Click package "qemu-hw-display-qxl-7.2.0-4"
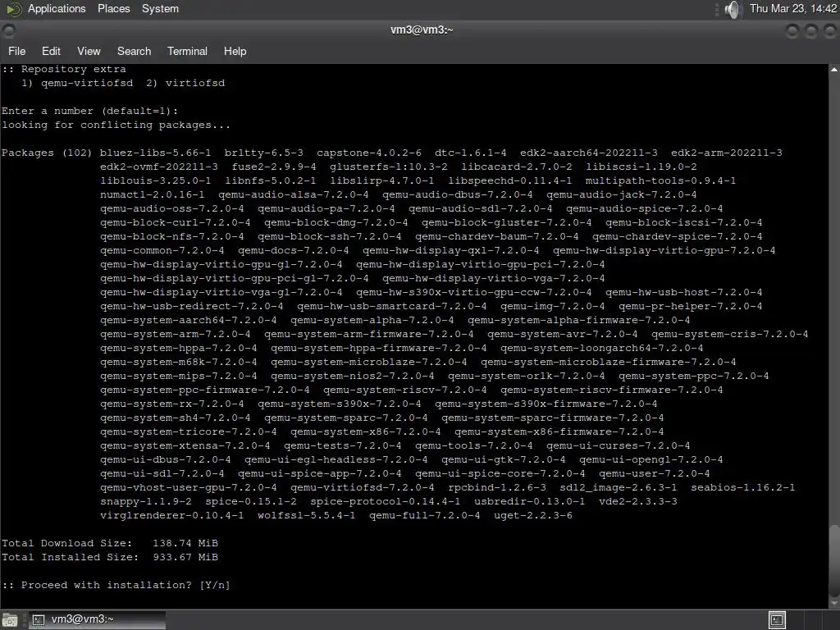Screen dimensions: 840x630 (450, 250)
